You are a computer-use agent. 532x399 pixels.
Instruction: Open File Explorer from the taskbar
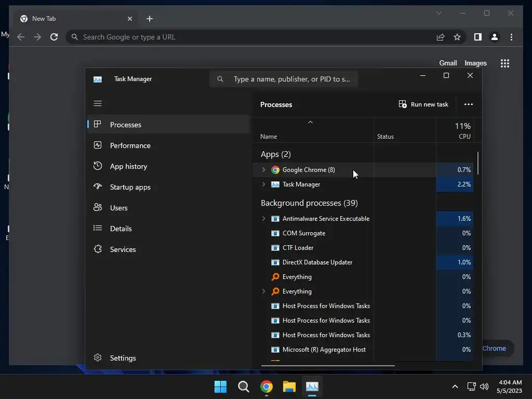click(x=289, y=387)
